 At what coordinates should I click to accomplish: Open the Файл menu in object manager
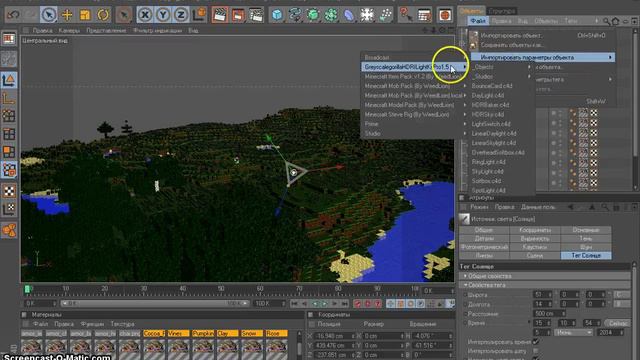click(478, 20)
